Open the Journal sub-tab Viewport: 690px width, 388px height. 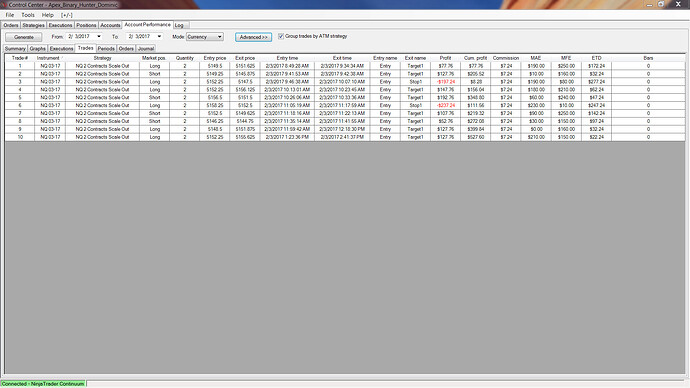pos(146,48)
